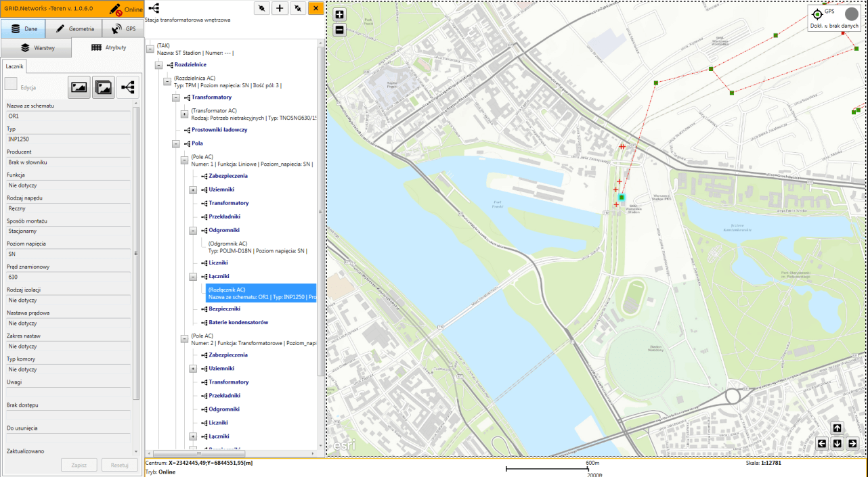Click the Zapisz button
Screen dimensions: 868x477
79,465
